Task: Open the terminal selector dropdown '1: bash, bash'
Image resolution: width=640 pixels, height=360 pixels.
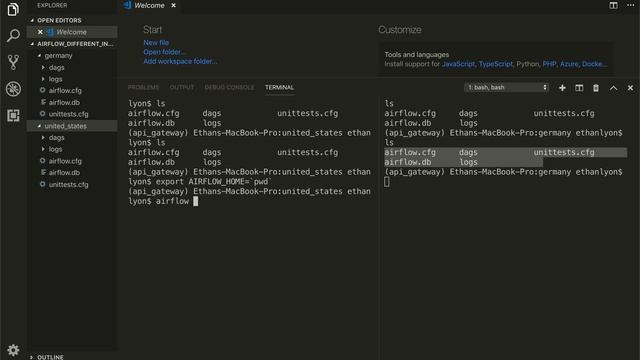Action: pos(506,87)
